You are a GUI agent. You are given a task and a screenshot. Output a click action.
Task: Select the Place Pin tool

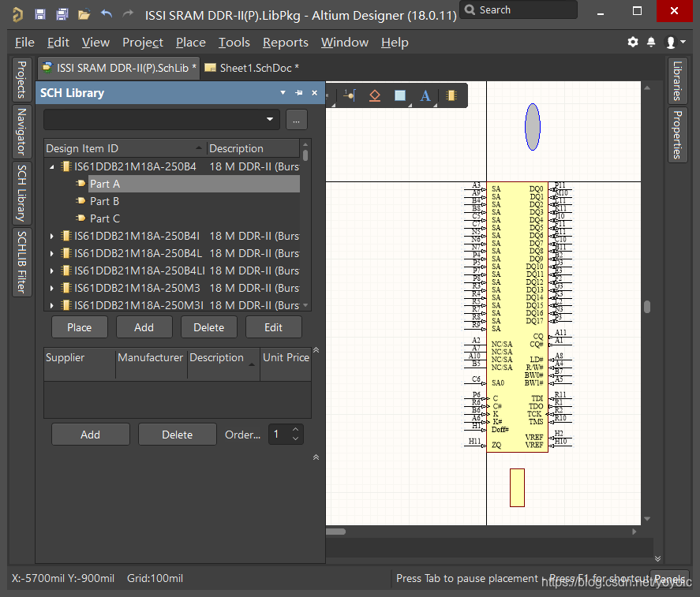(x=350, y=95)
